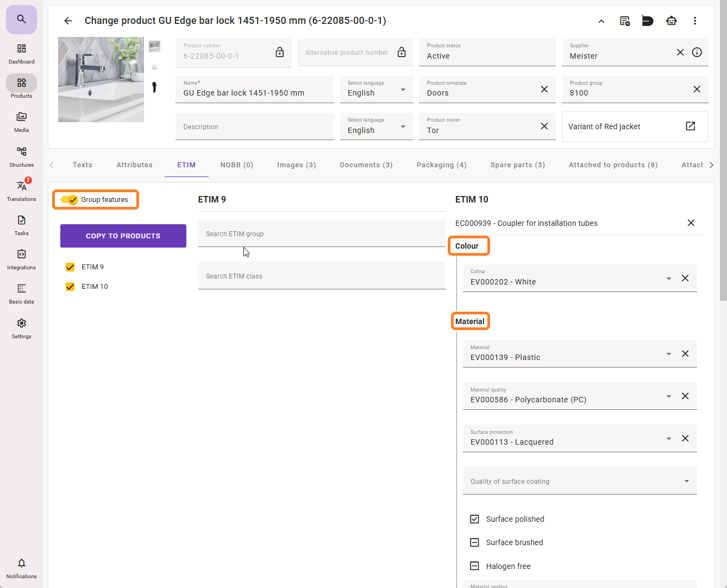
Task: Open the Spare parts (3) tab
Action: click(517, 165)
